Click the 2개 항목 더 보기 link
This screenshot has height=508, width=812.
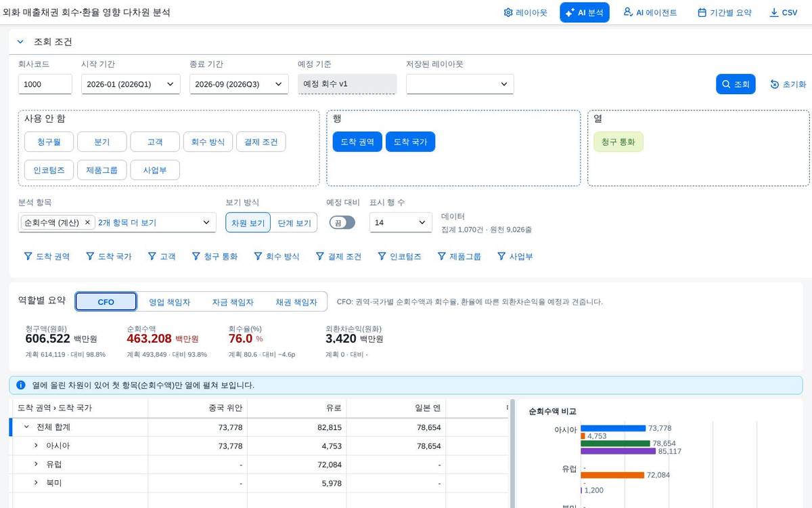tap(127, 222)
